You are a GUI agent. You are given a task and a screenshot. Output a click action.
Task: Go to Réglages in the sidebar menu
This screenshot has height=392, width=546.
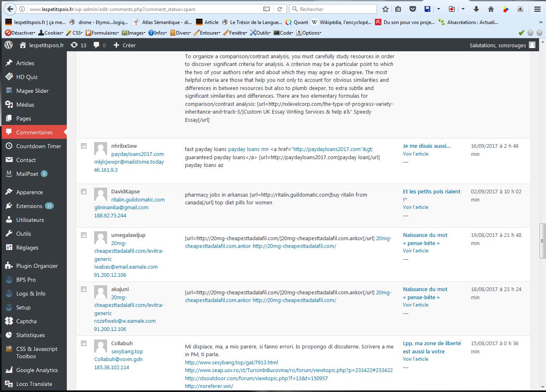tap(27, 247)
